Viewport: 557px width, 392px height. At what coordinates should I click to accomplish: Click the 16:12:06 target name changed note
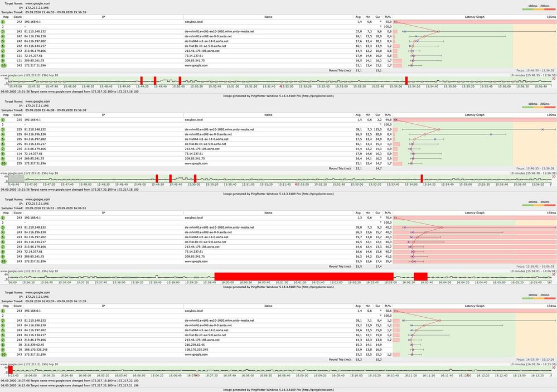tap(70, 385)
